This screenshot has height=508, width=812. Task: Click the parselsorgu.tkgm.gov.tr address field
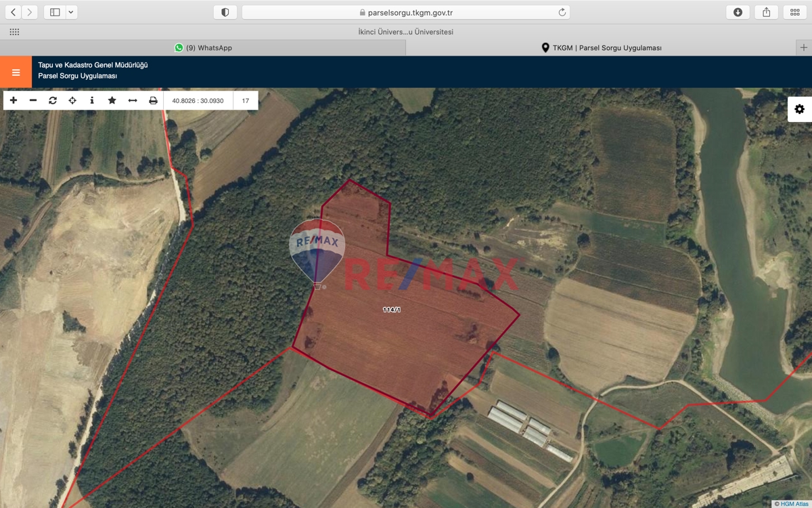(x=406, y=12)
